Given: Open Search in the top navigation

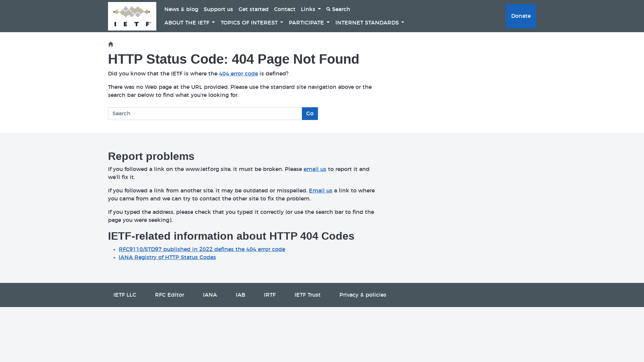Looking at the screenshot, I should point(338,9).
